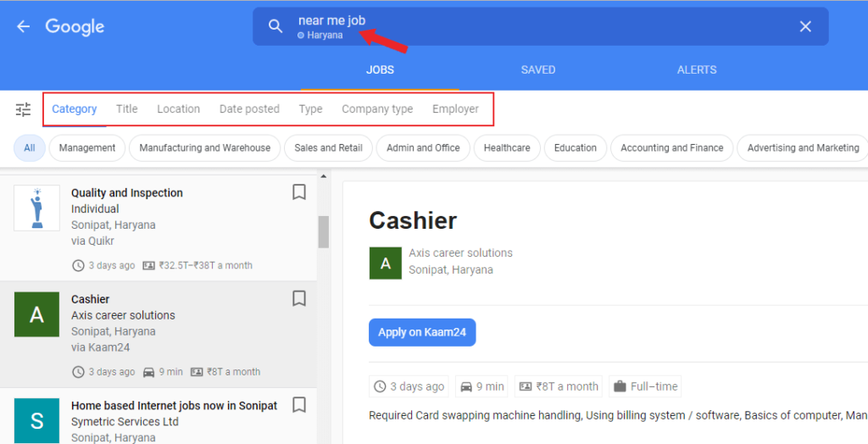This screenshot has height=444, width=868.
Task: Click the green A logo in job details
Action: 386,263
